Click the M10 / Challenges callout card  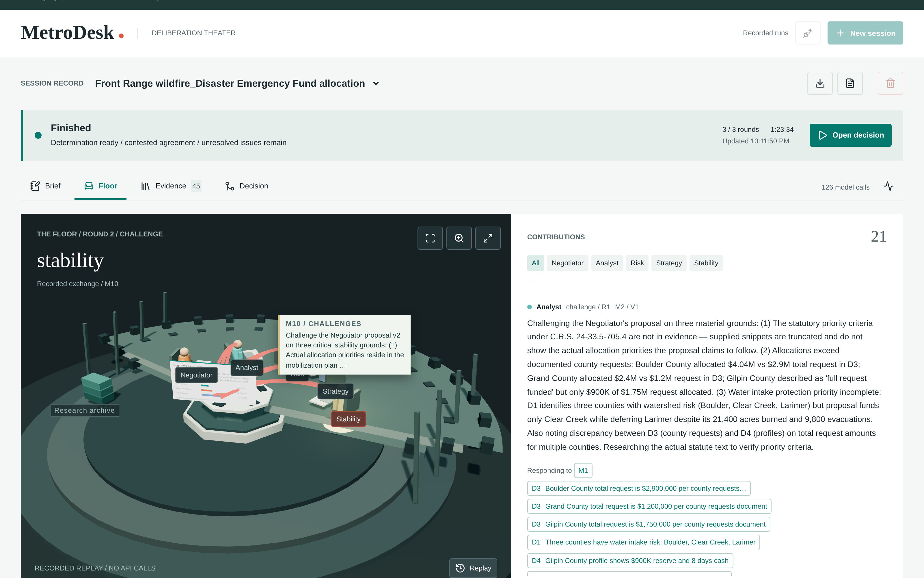coord(344,344)
